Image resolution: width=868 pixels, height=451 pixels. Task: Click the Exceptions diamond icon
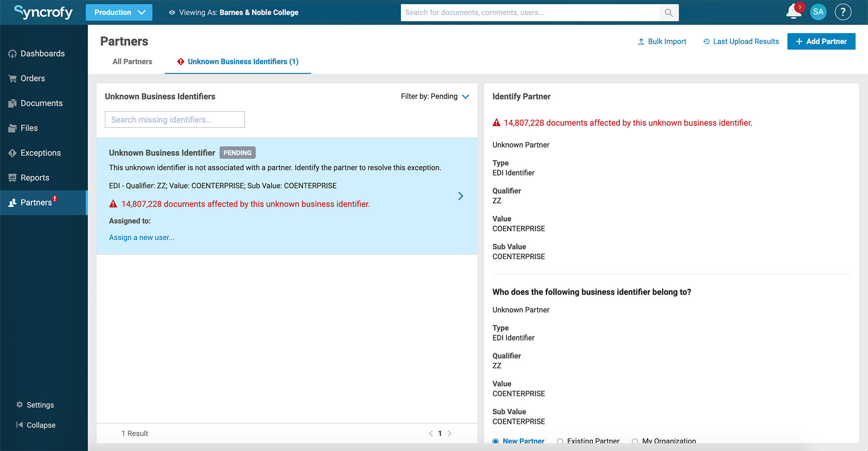coord(12,153)
